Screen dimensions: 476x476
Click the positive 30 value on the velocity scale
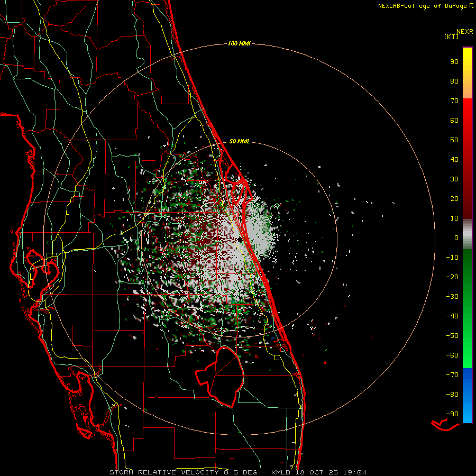coord(454,179)
